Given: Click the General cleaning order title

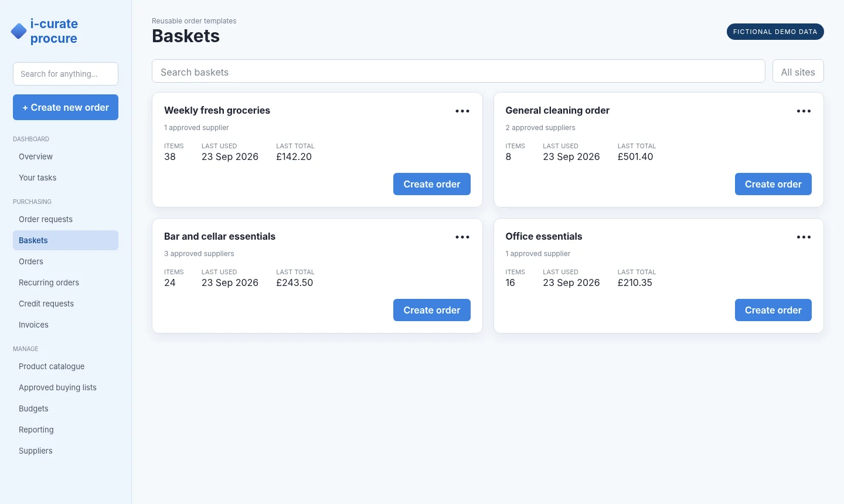Looking at the screenshot, I should pyautogui.click(x=557, y=110).
